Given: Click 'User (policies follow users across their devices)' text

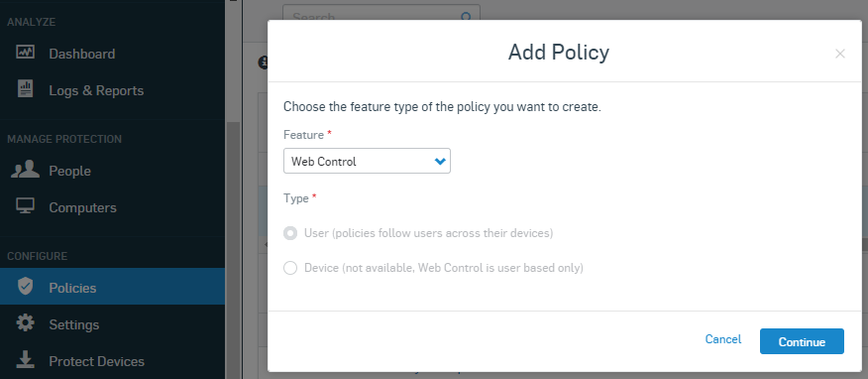Looking at the screenshot, I should (428, 233).
